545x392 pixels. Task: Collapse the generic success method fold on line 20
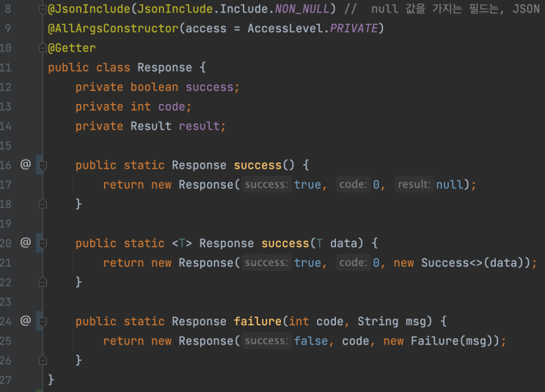(x=43, y=244)
